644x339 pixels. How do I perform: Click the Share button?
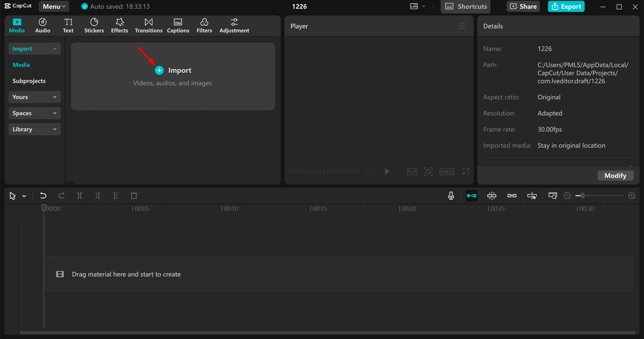(523, 7)
